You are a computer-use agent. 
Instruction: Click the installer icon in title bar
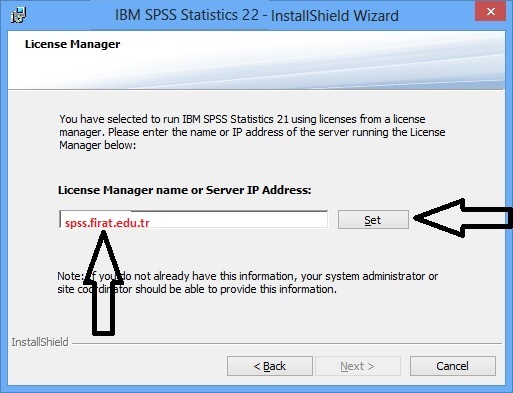18,15
